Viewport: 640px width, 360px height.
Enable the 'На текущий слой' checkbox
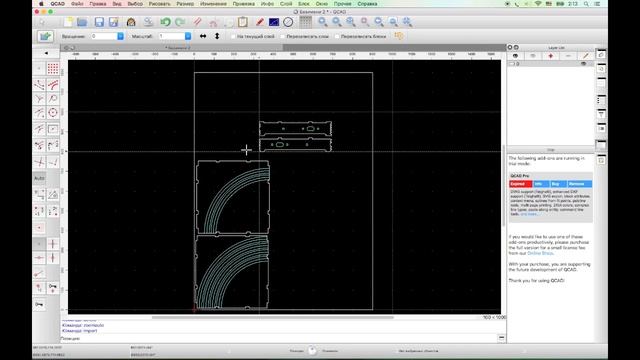[233, 36]
